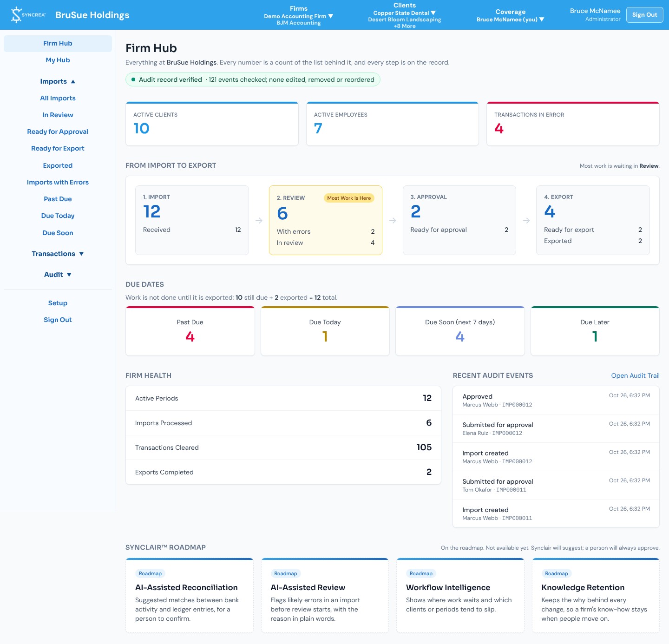Image resolution: width=669 pixels, height=644 pixels.
Task: Select Past Due in sidebar
Action: tap(58, 199)
